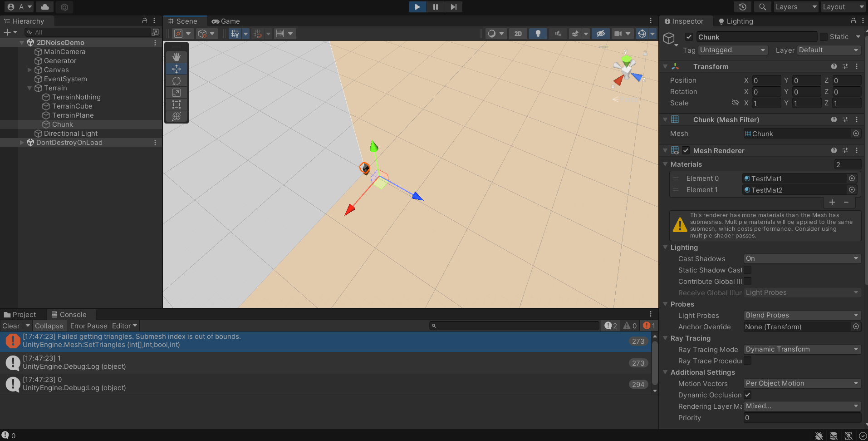This screenshot has height=441, width=868.
Task: Activate the Hand tool
Action: click(176, 57)
